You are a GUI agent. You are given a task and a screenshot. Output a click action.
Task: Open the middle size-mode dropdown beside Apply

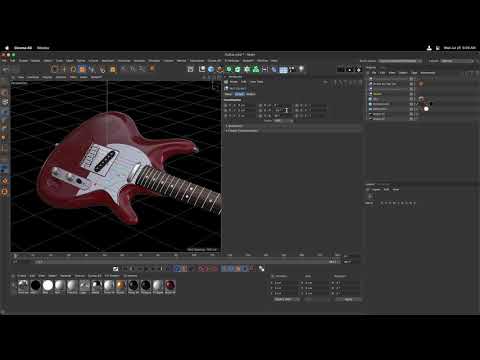tap(316, 299)
